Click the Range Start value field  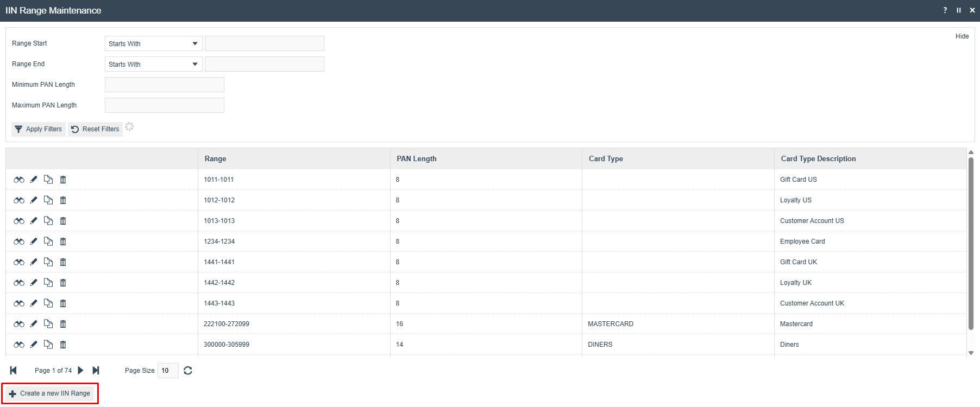[x=265, y=43]
